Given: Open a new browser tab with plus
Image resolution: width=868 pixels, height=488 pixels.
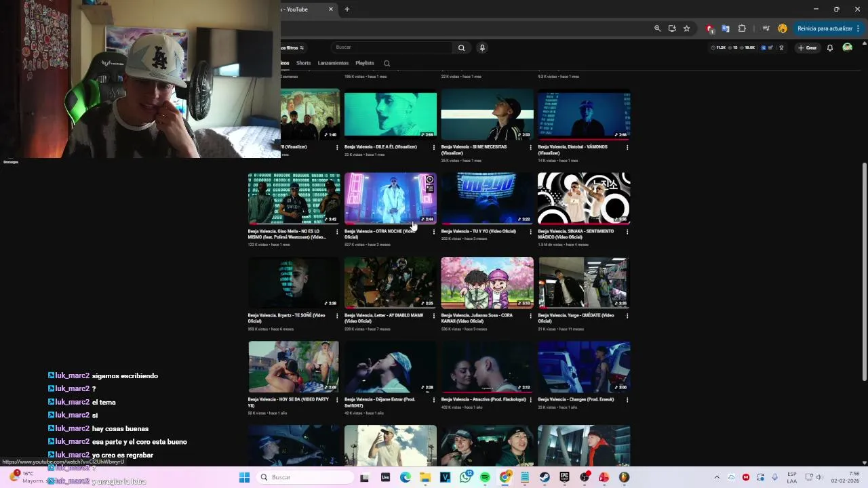Looking at the screenshot, I should [347, 9].
